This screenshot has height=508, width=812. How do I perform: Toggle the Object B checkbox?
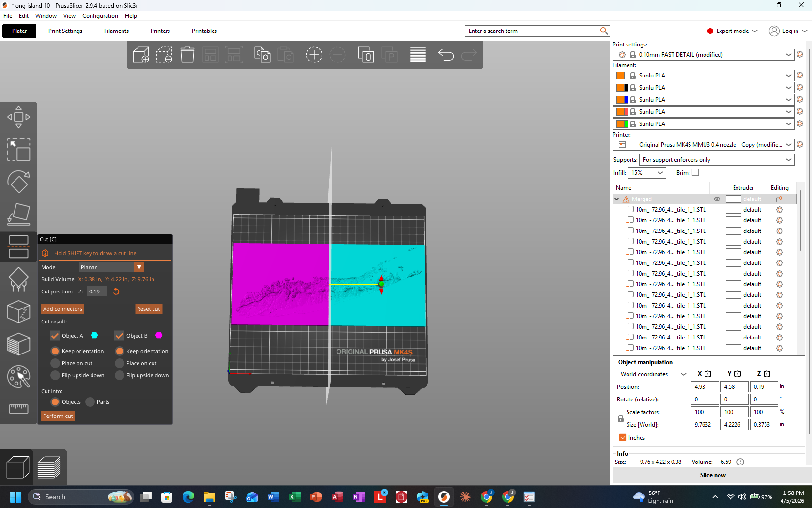[x=119, y=336]
